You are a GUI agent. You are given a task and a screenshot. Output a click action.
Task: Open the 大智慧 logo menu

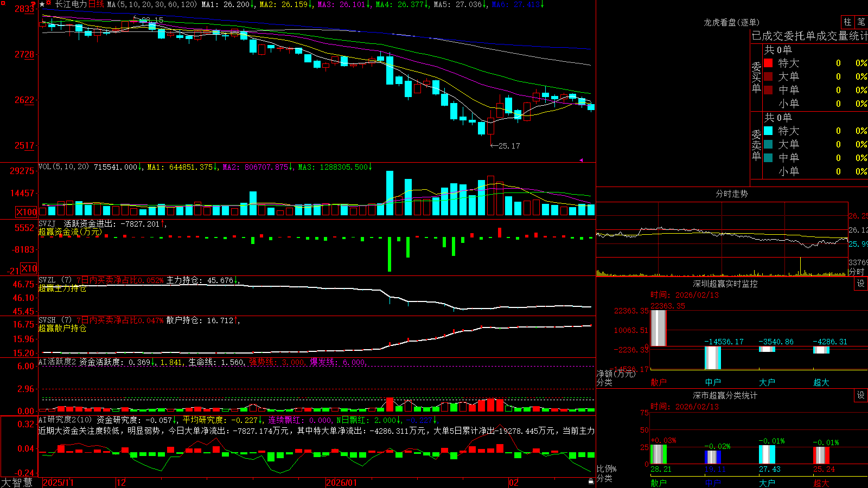(17, 483)
